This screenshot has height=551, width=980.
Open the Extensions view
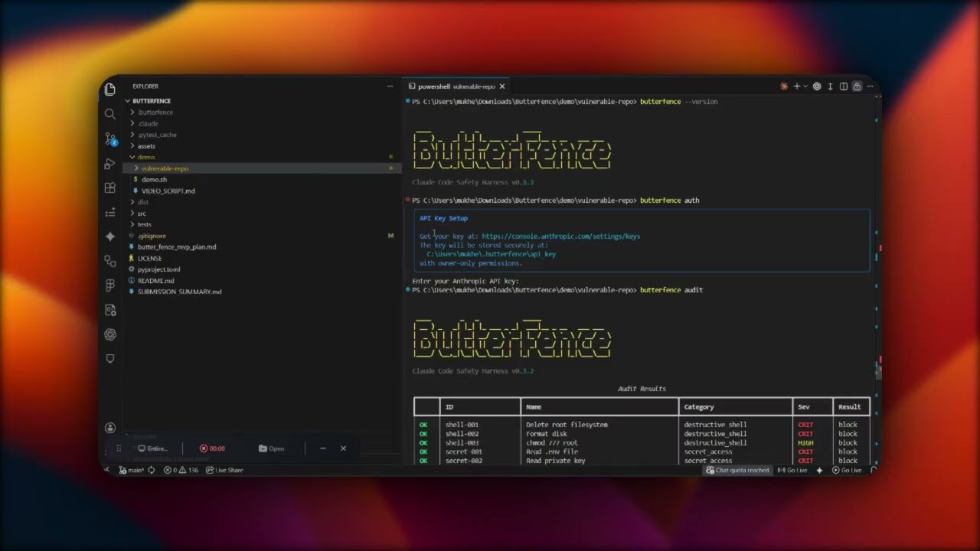[x=110, y=188]
